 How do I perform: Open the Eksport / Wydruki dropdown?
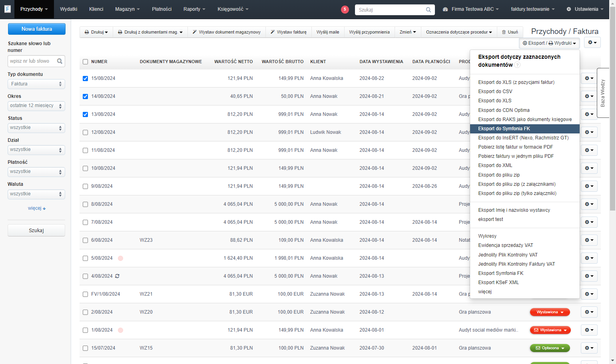[549, 43]
